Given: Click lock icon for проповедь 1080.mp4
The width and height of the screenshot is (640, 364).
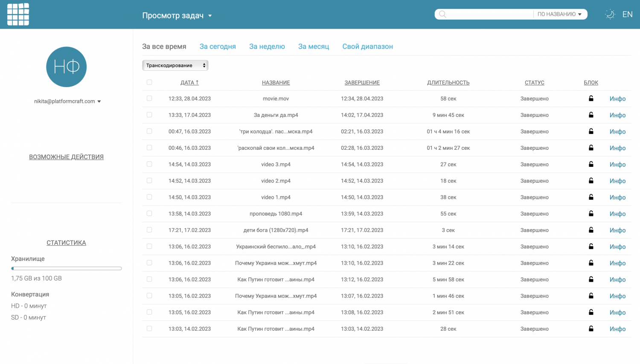Looking at the screenshot, I should tap(591, 213).
